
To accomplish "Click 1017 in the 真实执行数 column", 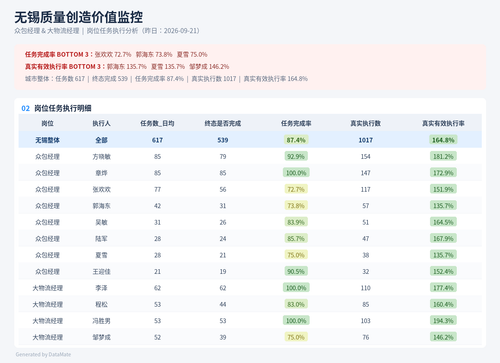I will 366,140.
